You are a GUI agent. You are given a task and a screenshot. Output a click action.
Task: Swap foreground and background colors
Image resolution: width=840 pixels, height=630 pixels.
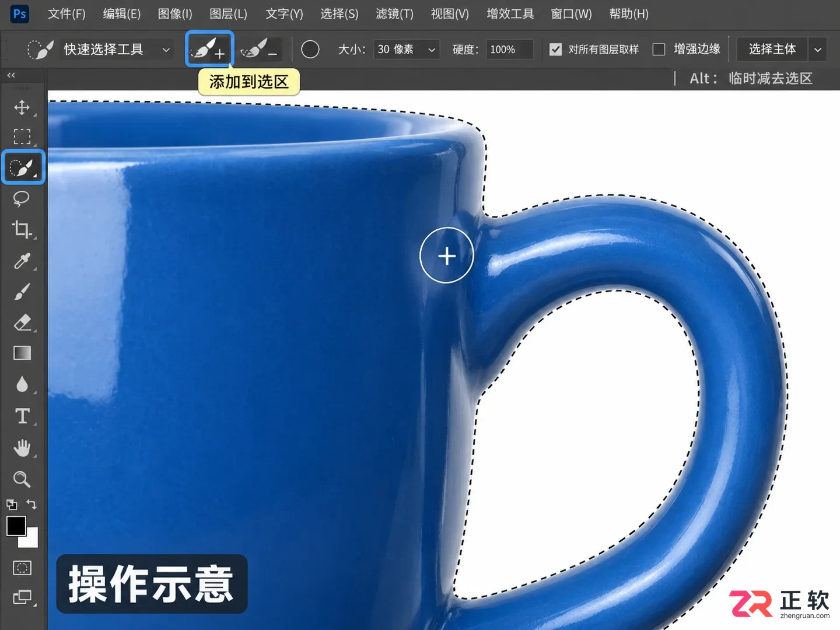32,504
